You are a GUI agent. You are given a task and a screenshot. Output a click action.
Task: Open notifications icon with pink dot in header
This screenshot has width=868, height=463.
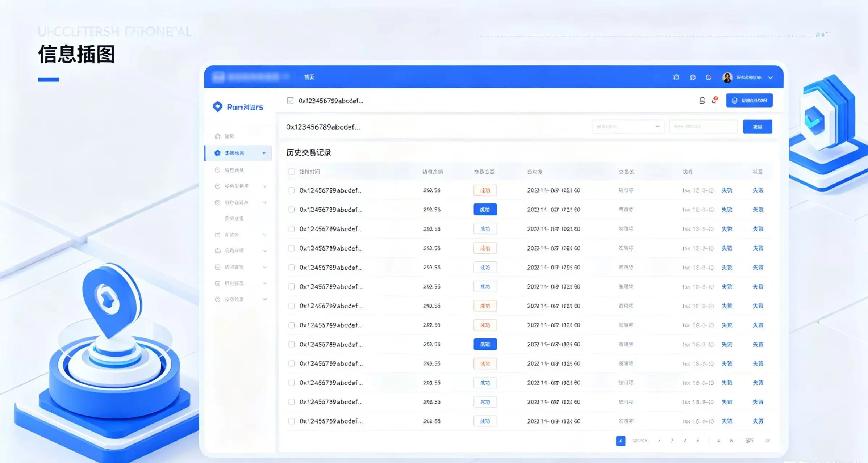click(x=709, y=77)
